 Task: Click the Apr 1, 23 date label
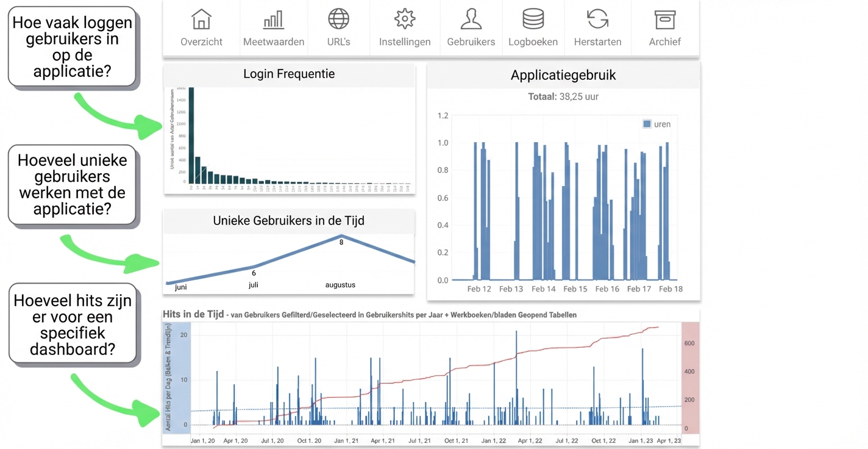point(669,440)
